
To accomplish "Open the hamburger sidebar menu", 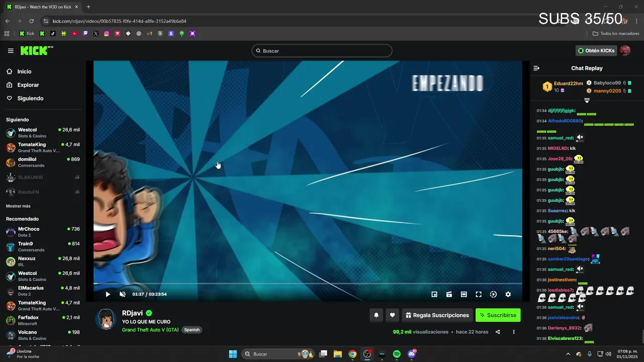I will [x=11, y=51].
